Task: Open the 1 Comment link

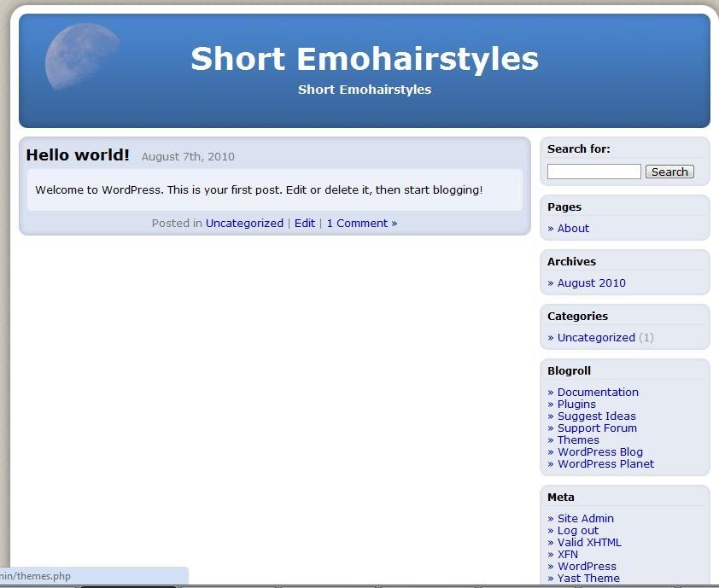Action: click(361, 224)
